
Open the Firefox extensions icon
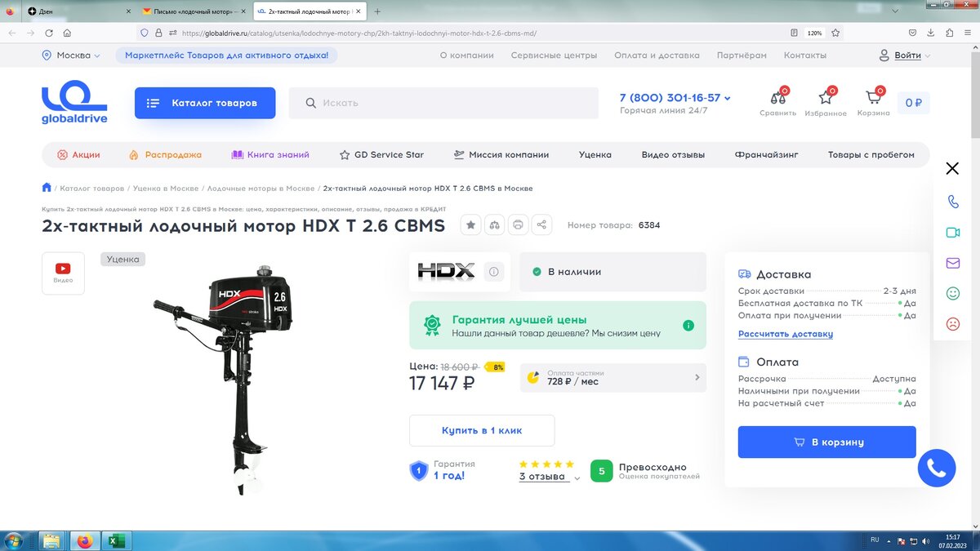pos(950,33)
